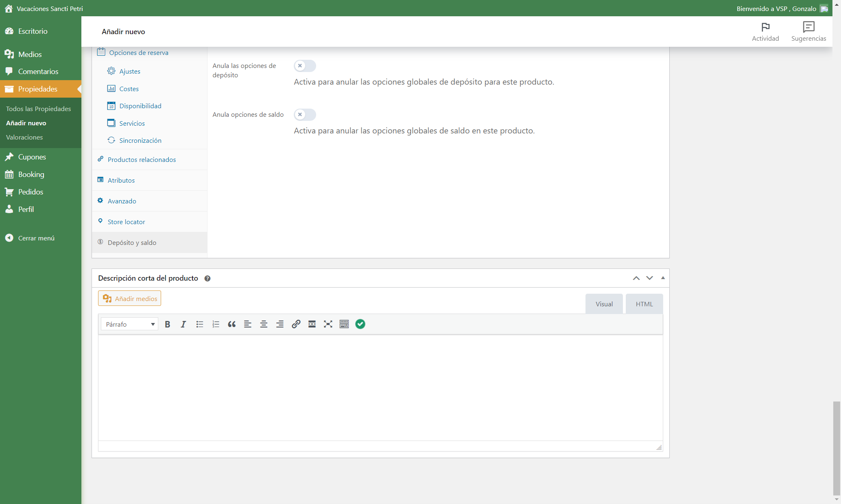Open Booking menu
This screenshot has height=504, width=841.
coord(41,175)
